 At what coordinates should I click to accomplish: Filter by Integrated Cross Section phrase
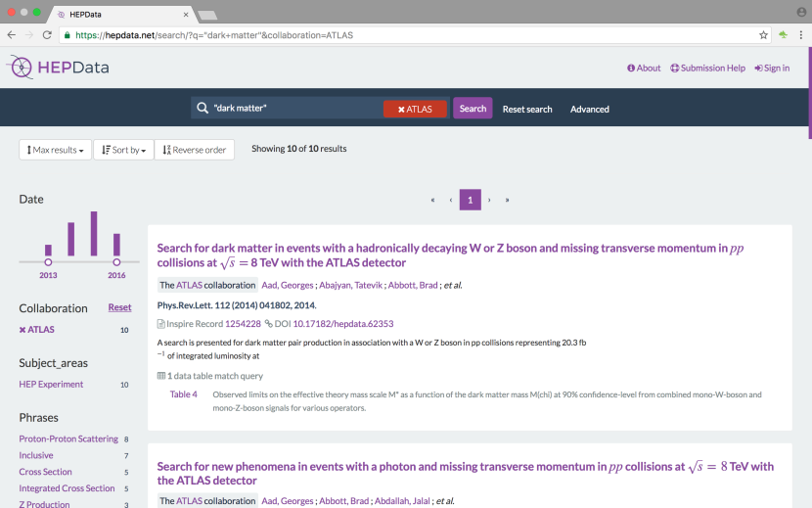[x=67, y=488]
